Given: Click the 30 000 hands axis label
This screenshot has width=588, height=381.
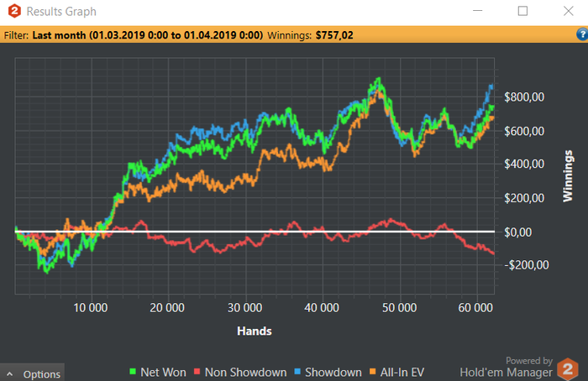Looking at the screenshot, I should click(x=245, y=308).
